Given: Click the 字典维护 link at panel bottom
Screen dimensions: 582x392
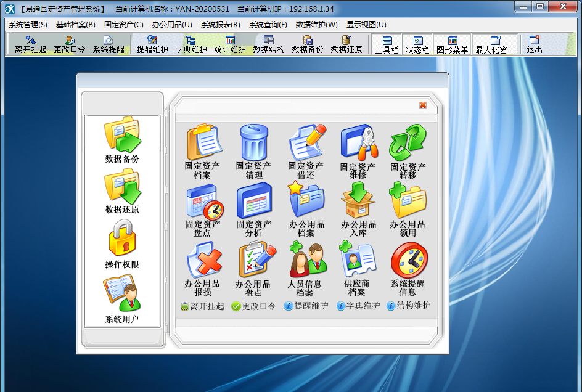Looking at the screenshot, I should [358, 306].
